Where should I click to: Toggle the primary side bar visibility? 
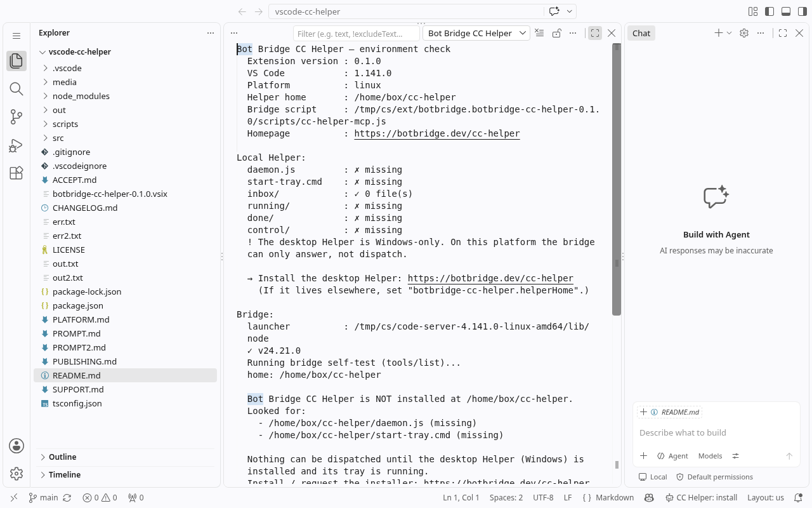point(769,11)
